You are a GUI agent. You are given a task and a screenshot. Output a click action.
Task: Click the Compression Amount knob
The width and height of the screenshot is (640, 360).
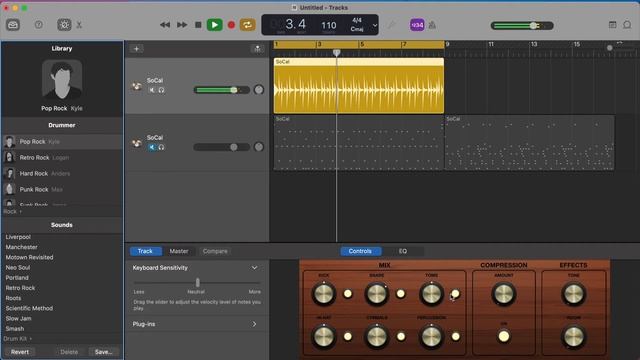tap(504, 293)
